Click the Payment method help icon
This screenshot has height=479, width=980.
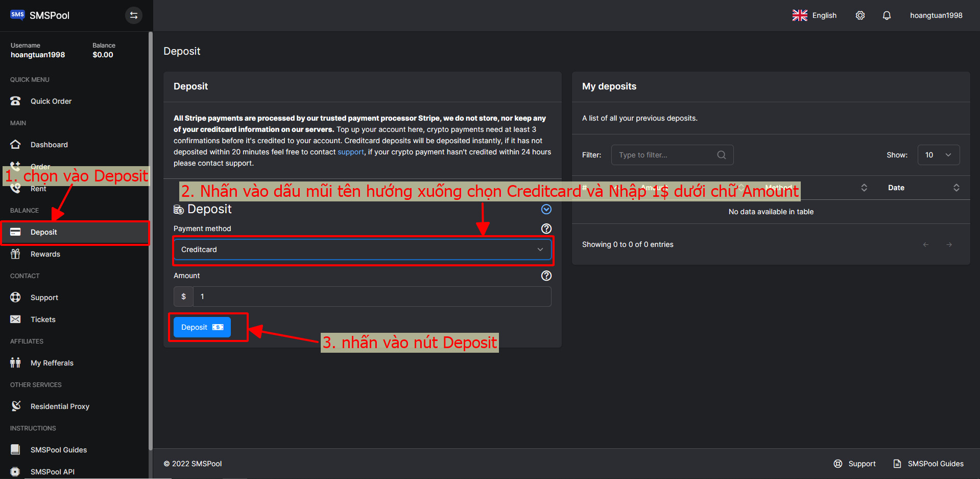point(546,229)
